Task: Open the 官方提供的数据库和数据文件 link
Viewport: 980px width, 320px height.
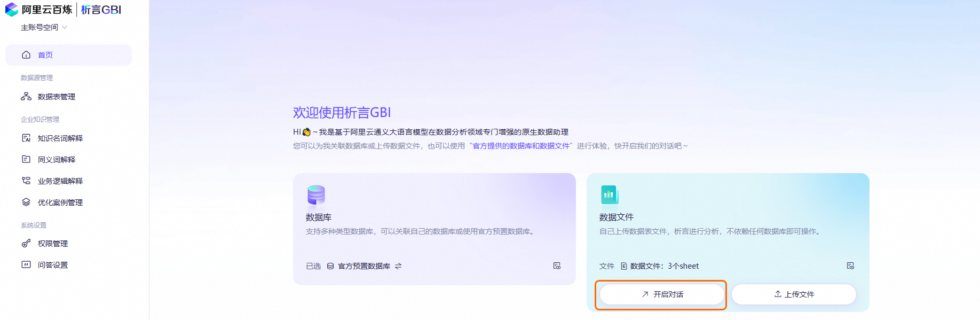Action: (x=521, y=146)
